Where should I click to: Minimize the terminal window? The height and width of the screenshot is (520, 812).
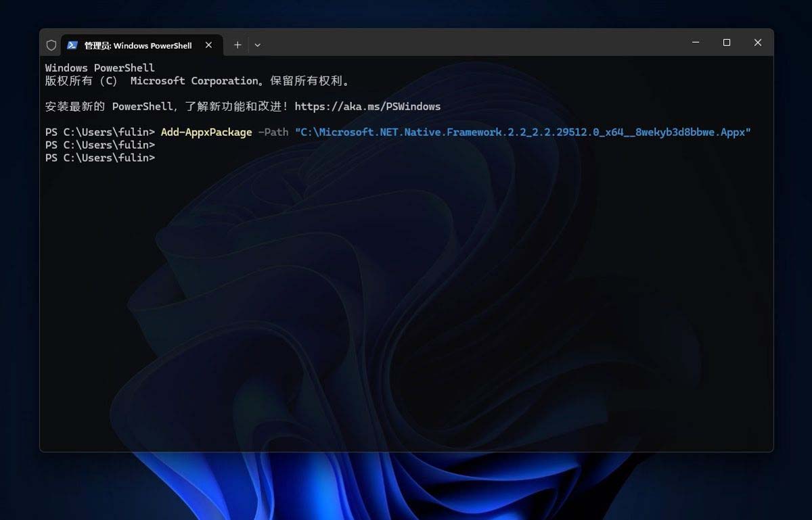(x=696, y=43)
